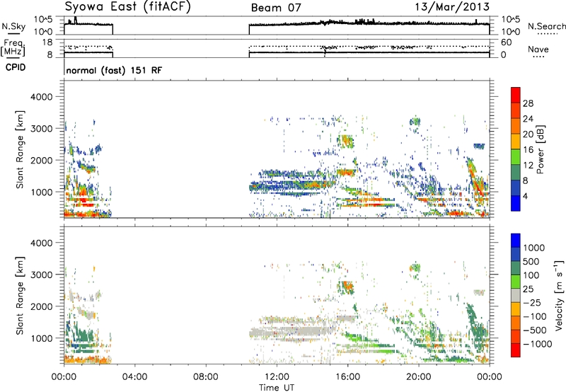Click the velocity color bar value '1000'
Screen dimensions: 566x392
(534, 248)
